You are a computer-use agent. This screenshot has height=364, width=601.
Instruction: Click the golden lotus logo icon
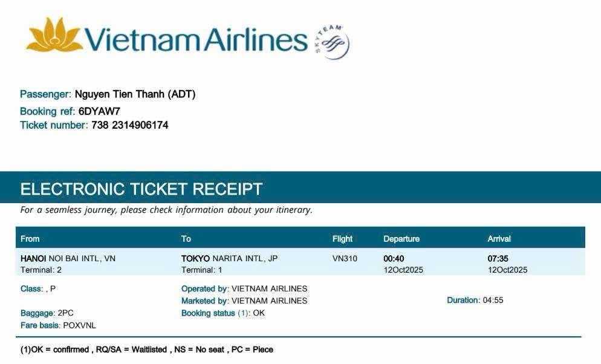[54, 36]
